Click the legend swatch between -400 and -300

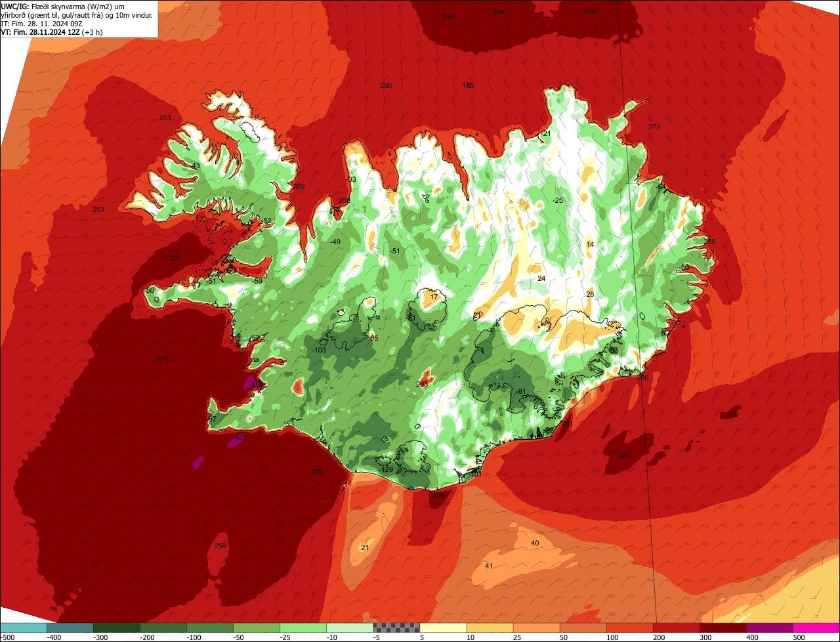coord(70,628)
